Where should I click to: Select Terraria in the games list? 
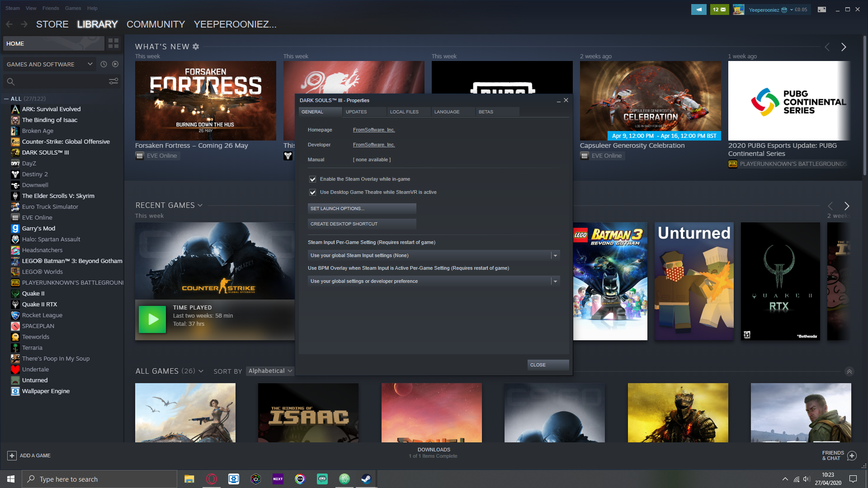(x=32, y=347)
